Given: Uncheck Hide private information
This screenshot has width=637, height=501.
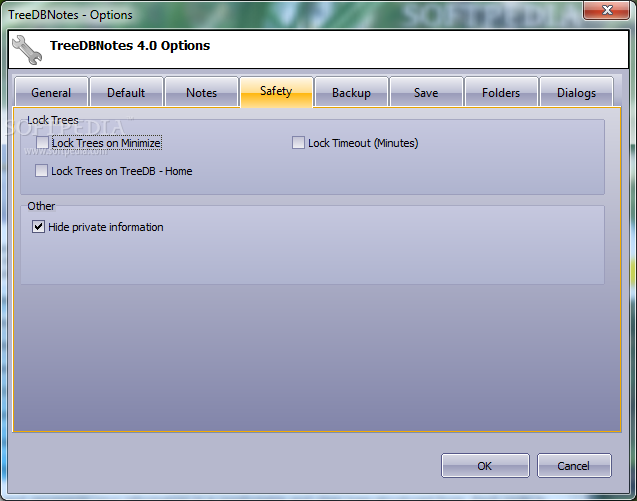Looking at the screenshot, I should pos(39,227).
